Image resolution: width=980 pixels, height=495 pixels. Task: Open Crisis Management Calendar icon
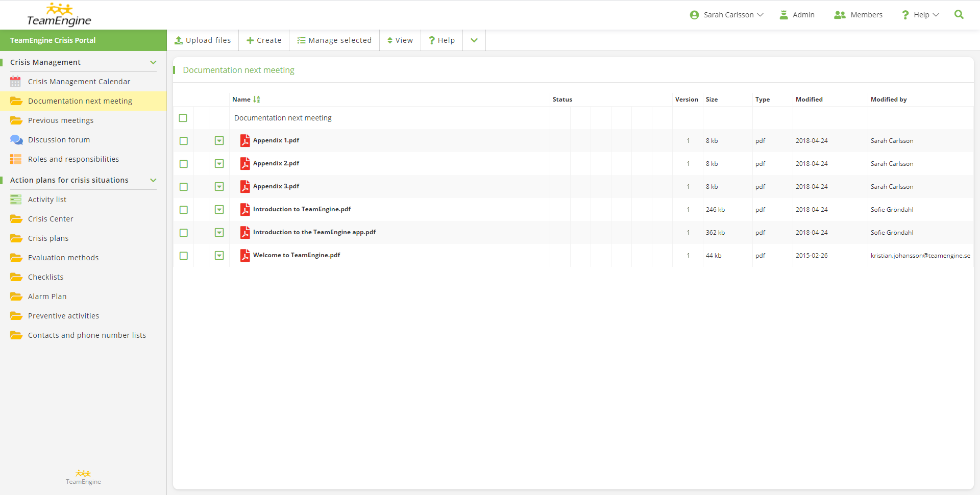[x=16, y=82]
